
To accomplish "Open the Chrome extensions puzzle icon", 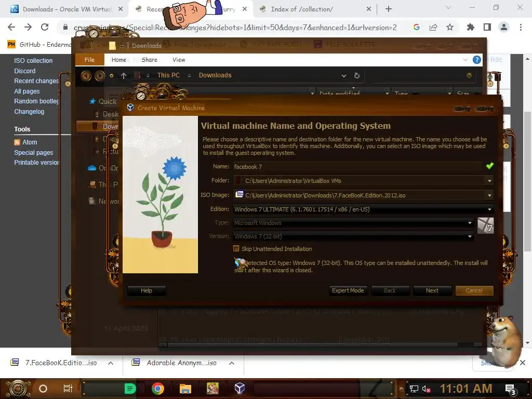I will (x=470, y=27).
